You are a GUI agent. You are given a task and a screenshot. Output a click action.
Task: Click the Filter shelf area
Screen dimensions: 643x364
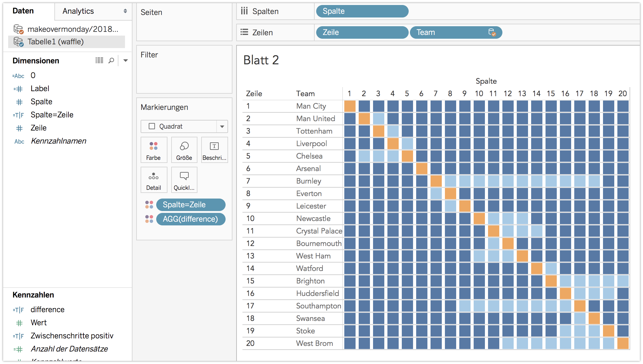click(x=184, y=69)
